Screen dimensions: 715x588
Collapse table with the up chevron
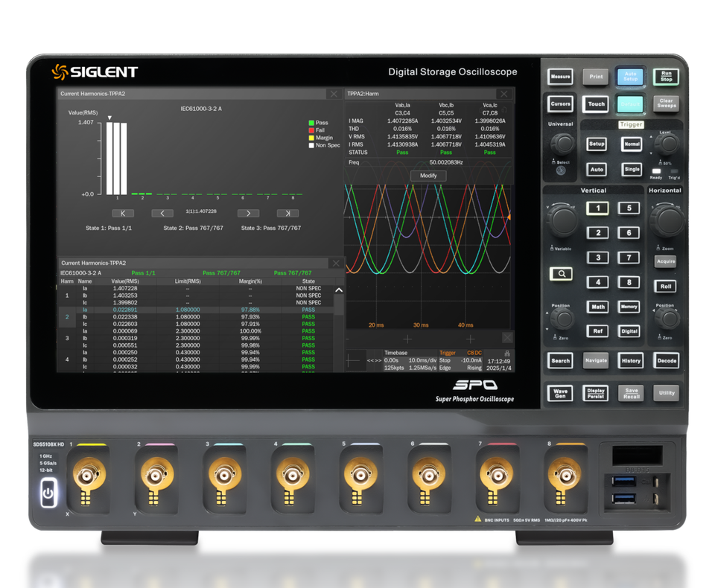click(339, 290)
